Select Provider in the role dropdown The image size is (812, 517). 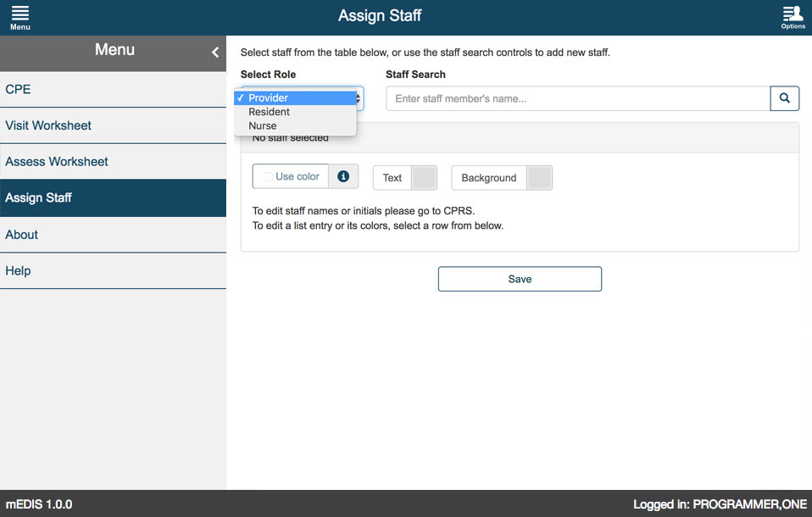tap(296, 98)
